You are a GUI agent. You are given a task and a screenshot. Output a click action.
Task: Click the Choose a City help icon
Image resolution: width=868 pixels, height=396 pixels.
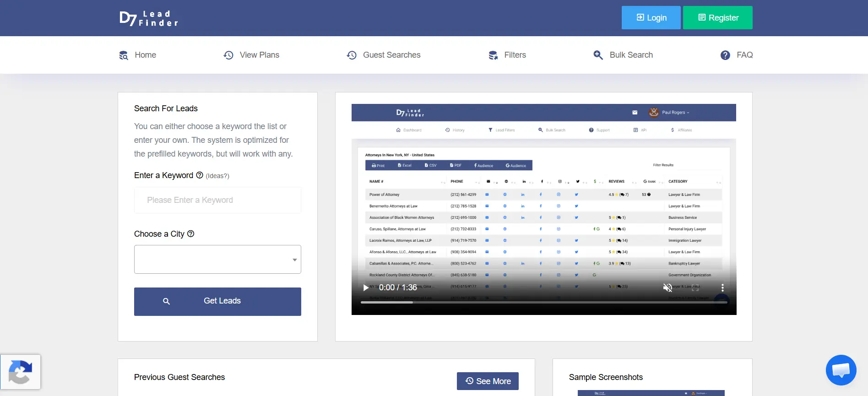pos(191,233)
